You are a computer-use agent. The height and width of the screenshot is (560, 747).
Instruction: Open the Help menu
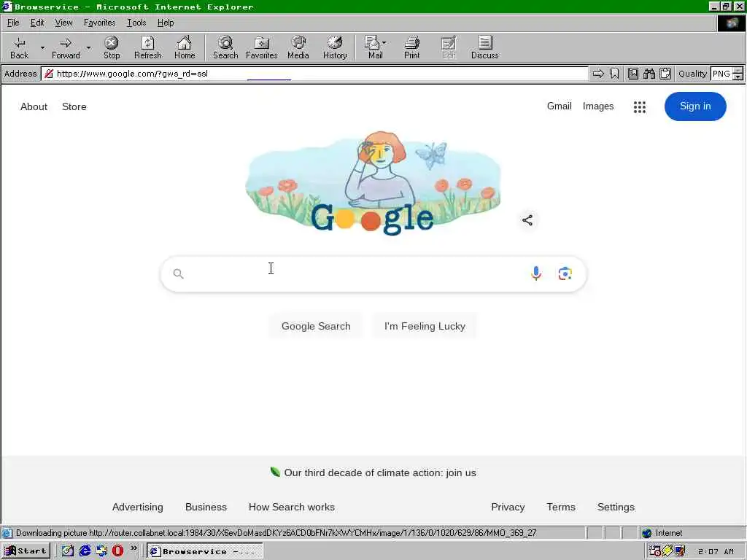point(166,23)
